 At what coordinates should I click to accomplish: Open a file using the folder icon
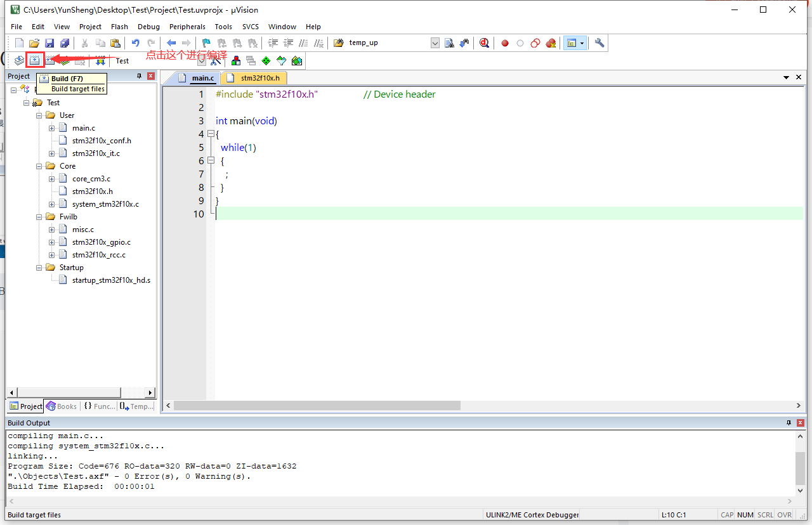click(34, 43)
